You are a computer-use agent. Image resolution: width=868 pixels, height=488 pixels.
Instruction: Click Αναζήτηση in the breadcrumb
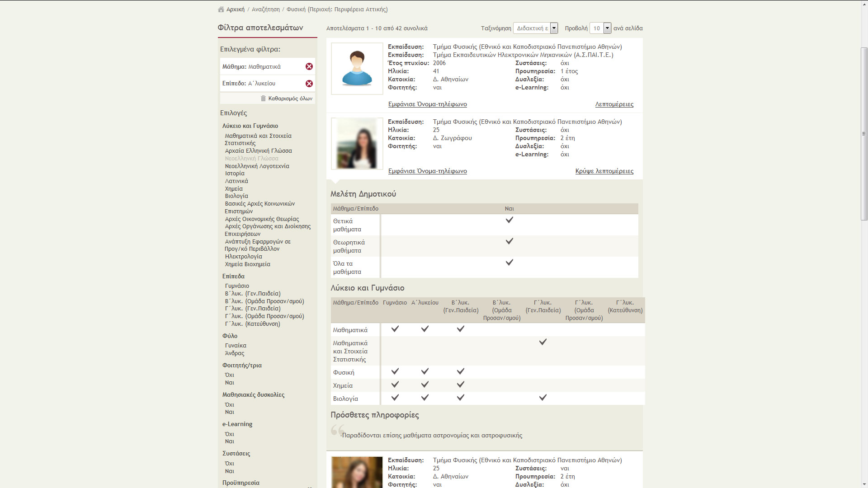pyautogui.click(x=265, y=9)
